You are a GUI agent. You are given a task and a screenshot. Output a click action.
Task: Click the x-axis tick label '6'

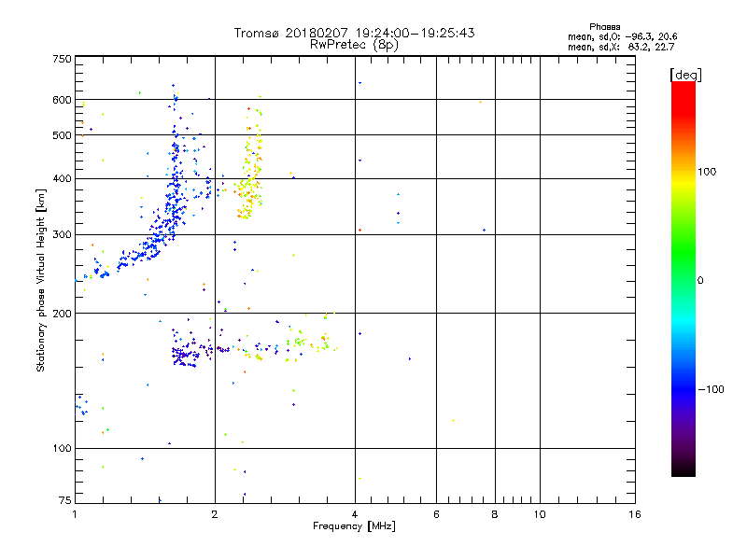point(436,514)
